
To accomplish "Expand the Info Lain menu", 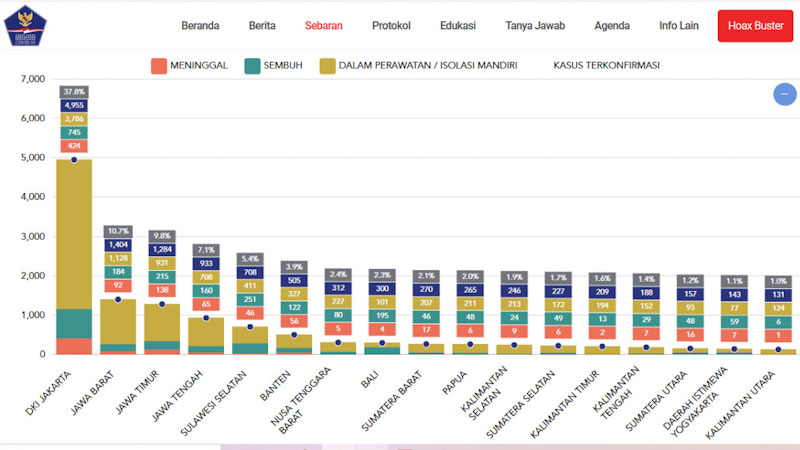I will click(680, 26).
